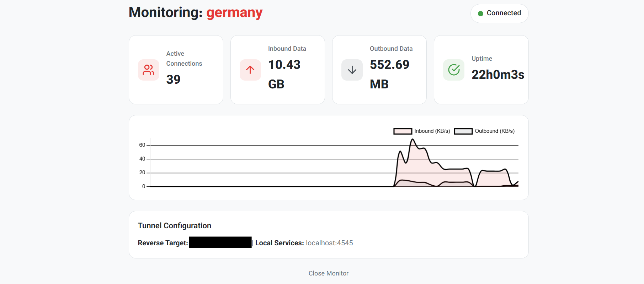Click the Reverse Target label
The image size is (644, 284).
163,243
